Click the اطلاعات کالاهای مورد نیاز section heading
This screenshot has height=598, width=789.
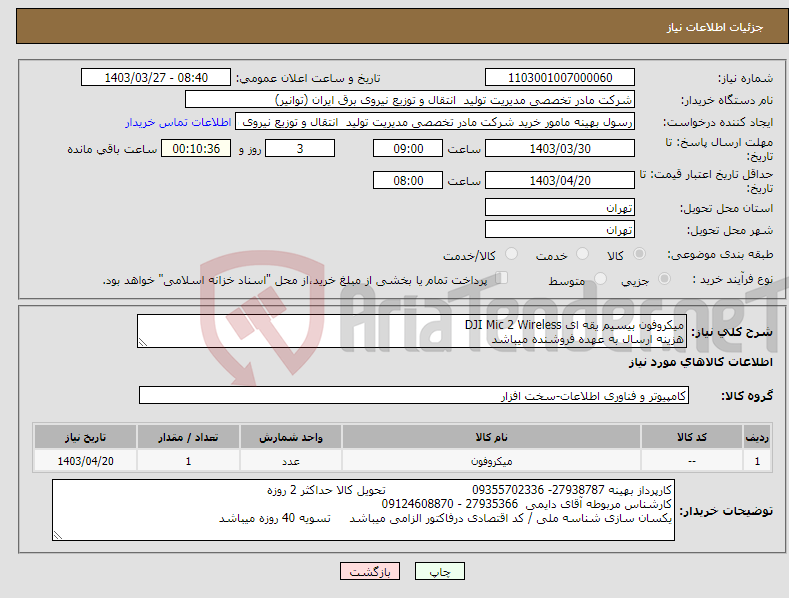(700, 362)
